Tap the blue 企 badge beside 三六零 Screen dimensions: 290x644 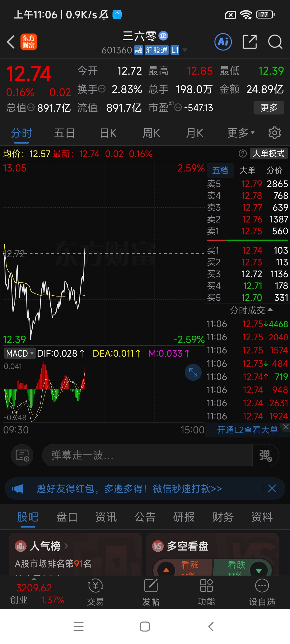[x=163, y=36]
